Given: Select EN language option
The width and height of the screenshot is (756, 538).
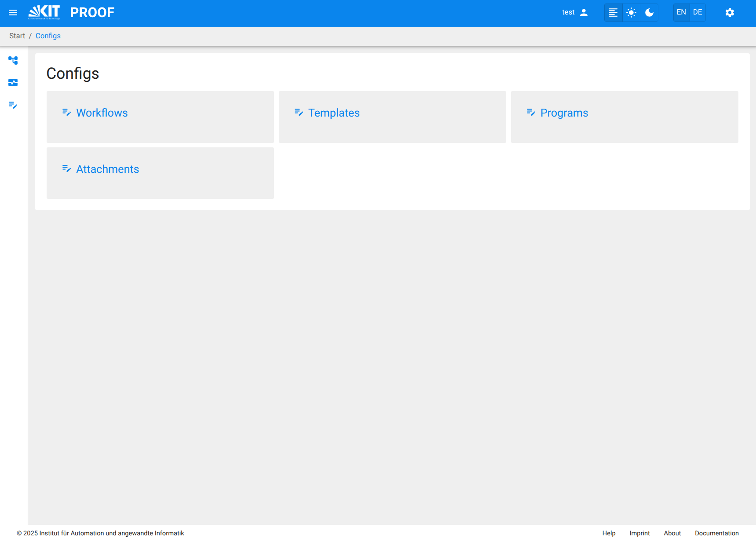Looking at the screenshot, I should 681,12.
